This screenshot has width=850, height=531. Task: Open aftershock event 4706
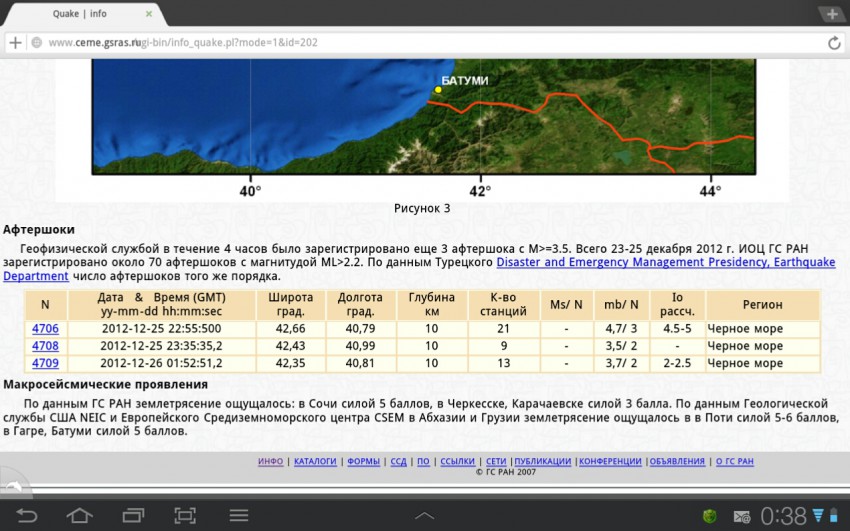tap(45, 328)
